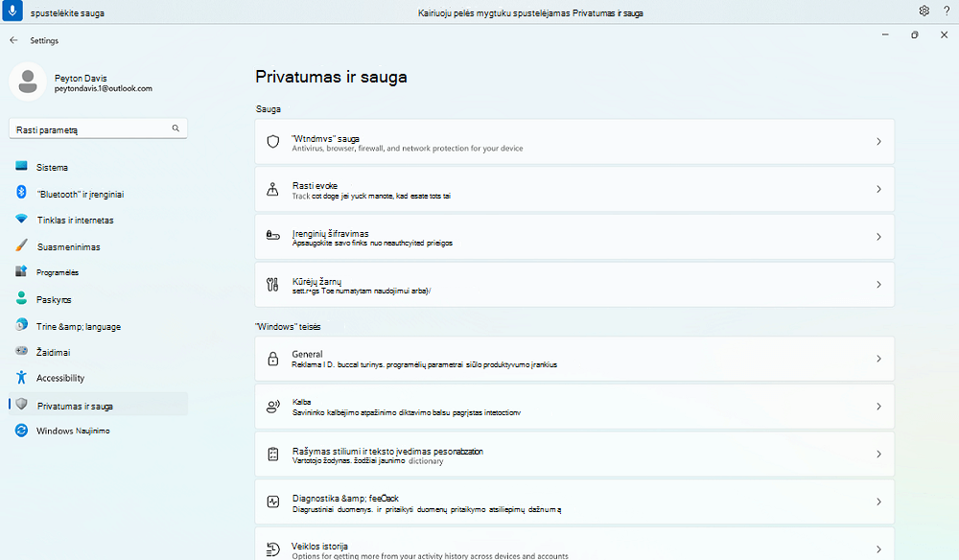959x560 pixels.
Task: Open Paskyros in the sidebar
Action: [98, 299]
